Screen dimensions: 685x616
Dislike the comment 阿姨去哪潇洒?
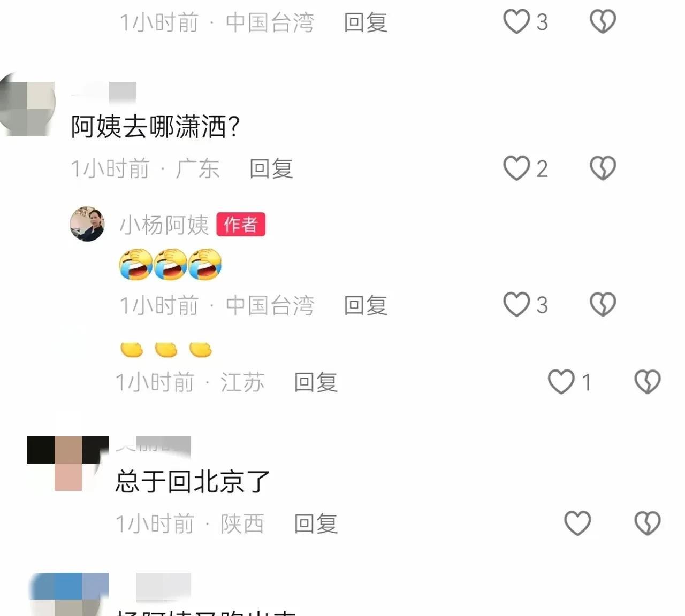pyautogui.click(x=603, y=168)
